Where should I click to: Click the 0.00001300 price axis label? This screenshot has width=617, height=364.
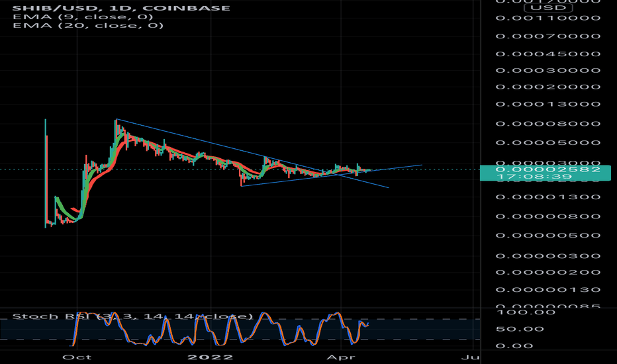547,197
